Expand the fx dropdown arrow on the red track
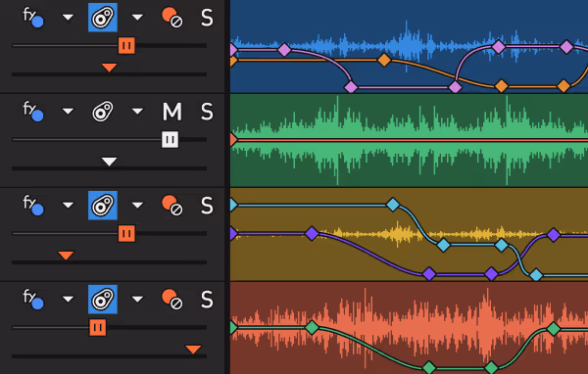The width and height of the screenshot is (588, 374). (x=68, y=299)
